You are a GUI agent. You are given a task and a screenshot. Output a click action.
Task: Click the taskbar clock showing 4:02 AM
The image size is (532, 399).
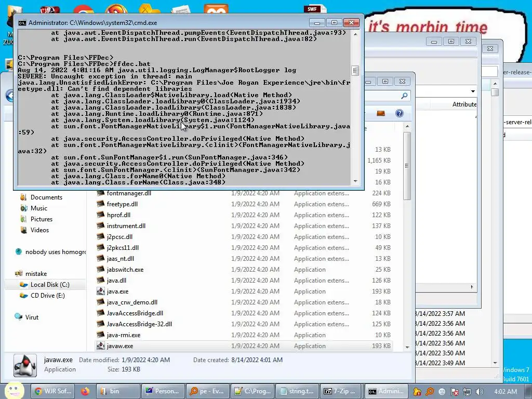click(x=506, y=392)
